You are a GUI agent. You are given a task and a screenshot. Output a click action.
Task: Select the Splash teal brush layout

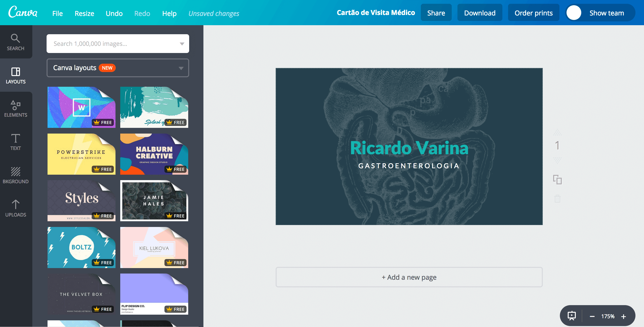coord(154,107)
